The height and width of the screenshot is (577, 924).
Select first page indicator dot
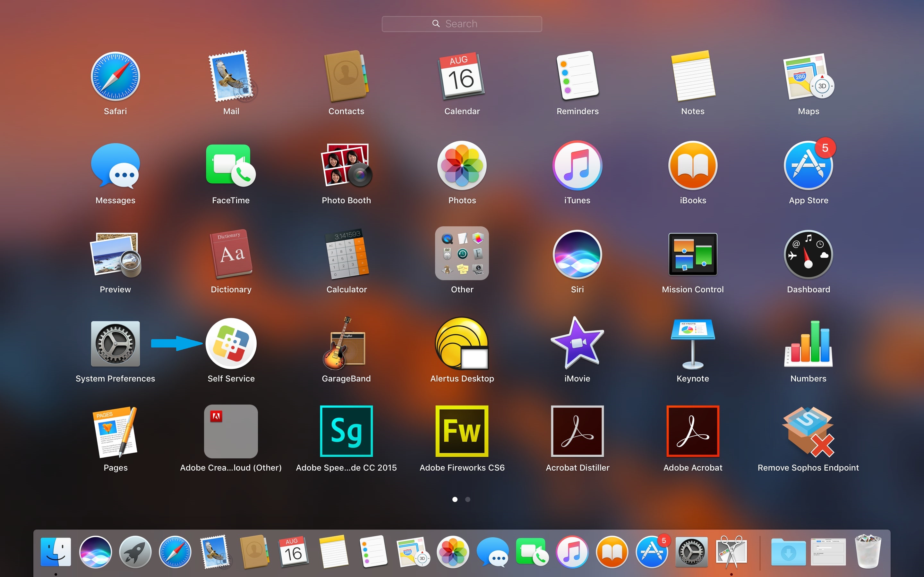(455, 498)
